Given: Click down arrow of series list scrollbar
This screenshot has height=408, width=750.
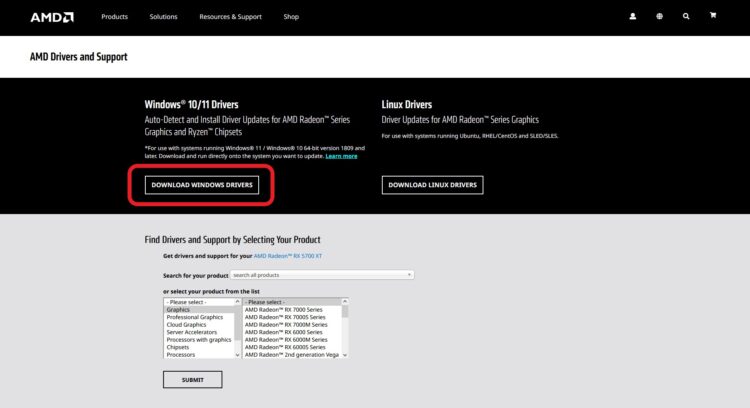Looking at the screenshot, I should click(x=346, y=355).
